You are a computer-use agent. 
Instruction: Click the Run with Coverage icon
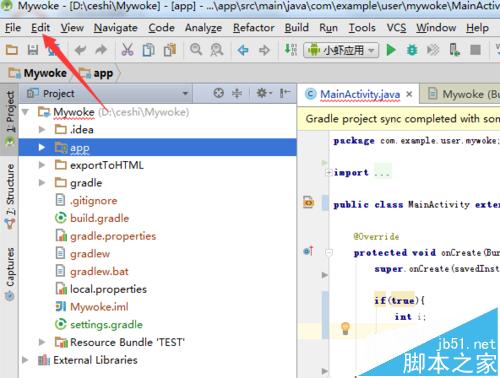433,50
